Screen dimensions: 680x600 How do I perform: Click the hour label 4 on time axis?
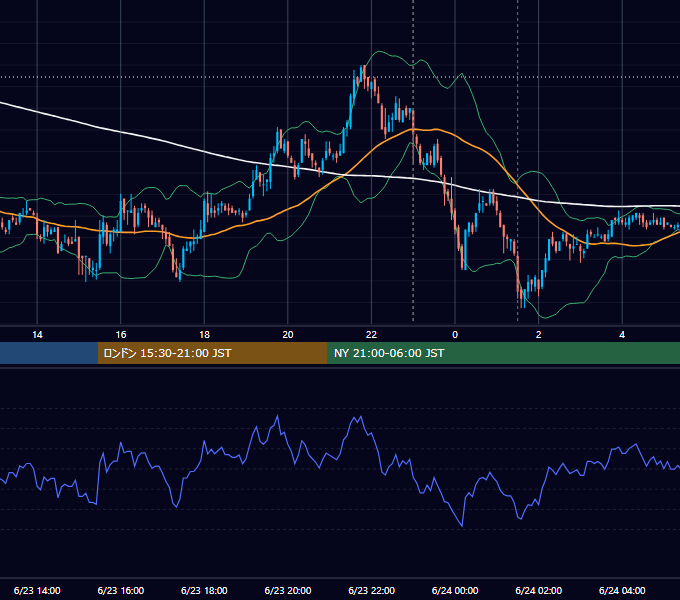622,335
